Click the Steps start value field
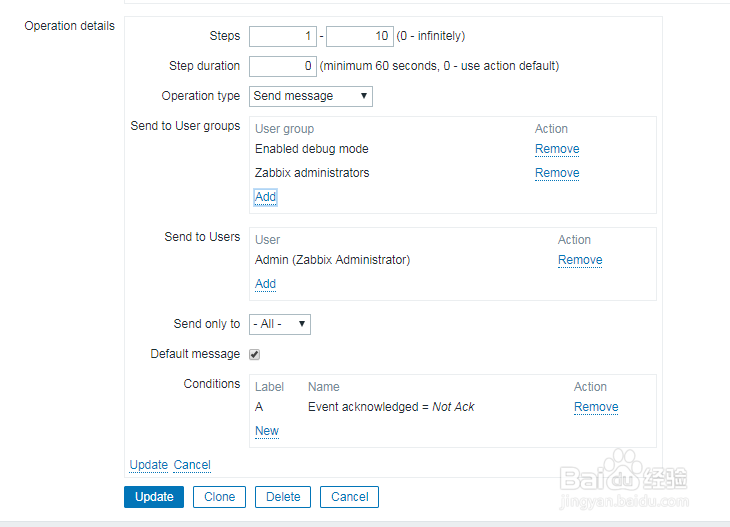Image resolution: width=730 pixels, height=527 pixels. [282, 36]
